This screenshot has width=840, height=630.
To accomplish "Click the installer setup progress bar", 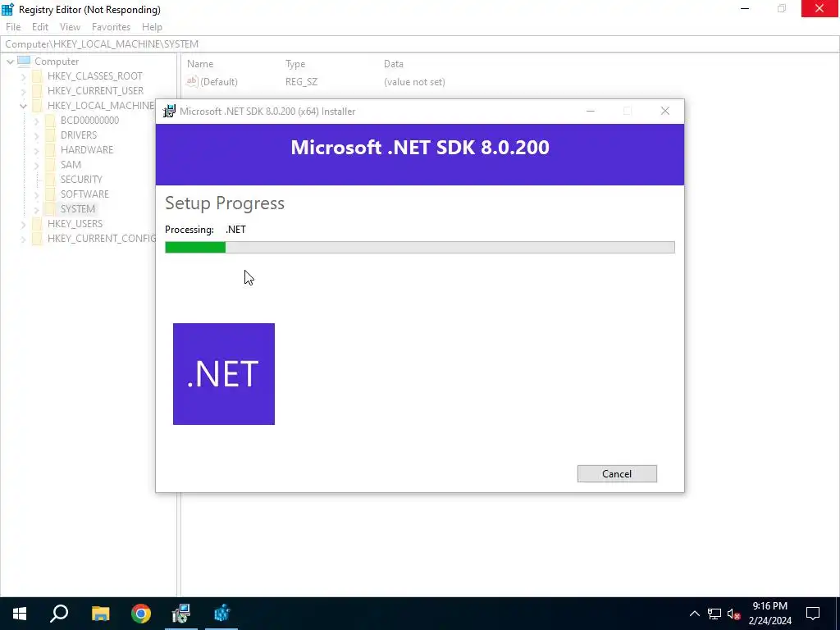I will point(419,247).
